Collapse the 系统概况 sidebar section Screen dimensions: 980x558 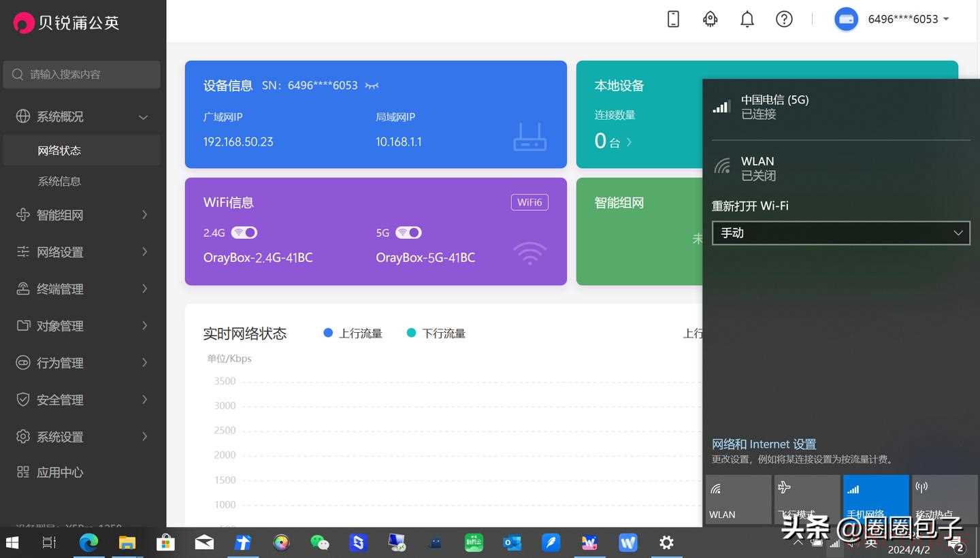pyautogui.click(x=83, y=116)
